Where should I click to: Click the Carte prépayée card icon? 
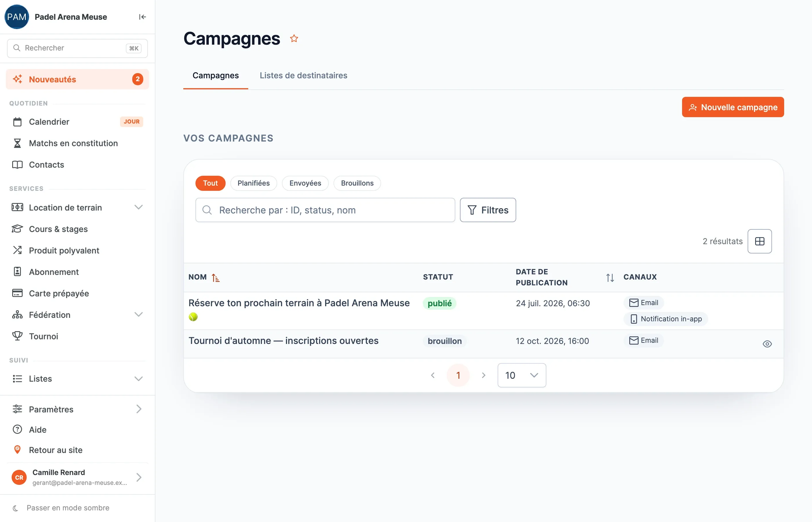pyautogui.click(x=17, y=293)
